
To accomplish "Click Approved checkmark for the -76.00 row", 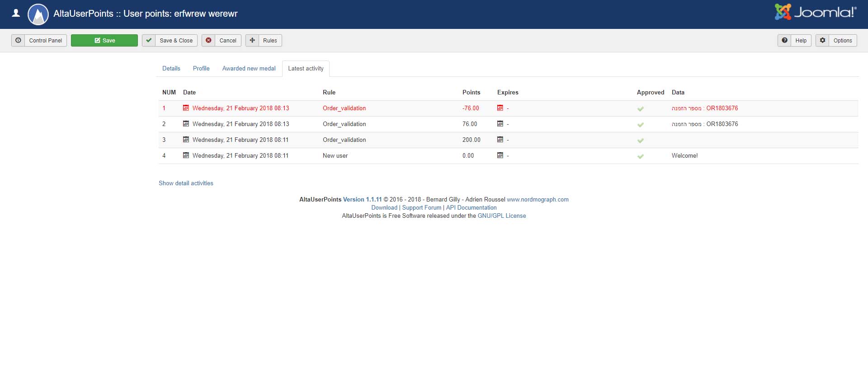I will [641, 109].
